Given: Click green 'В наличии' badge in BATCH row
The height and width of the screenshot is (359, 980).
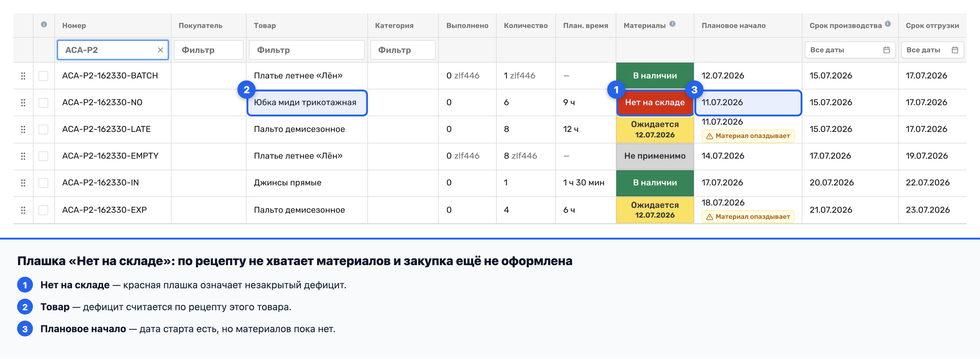Looking at the screenshot, I should (655, 76).
